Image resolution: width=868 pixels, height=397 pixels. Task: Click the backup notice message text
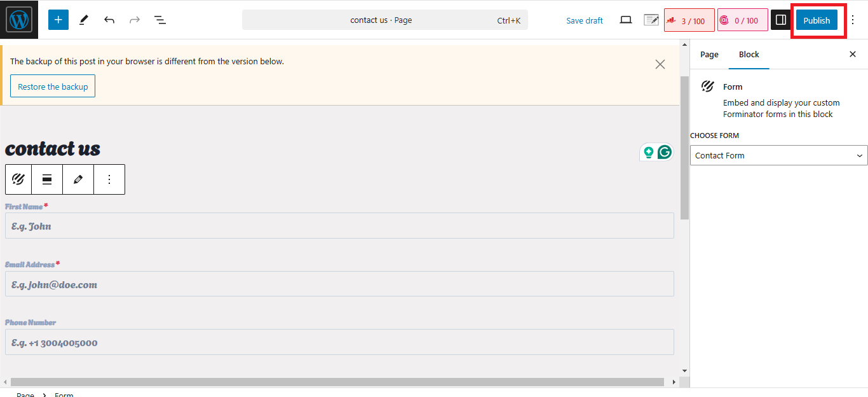click(147, 62)
